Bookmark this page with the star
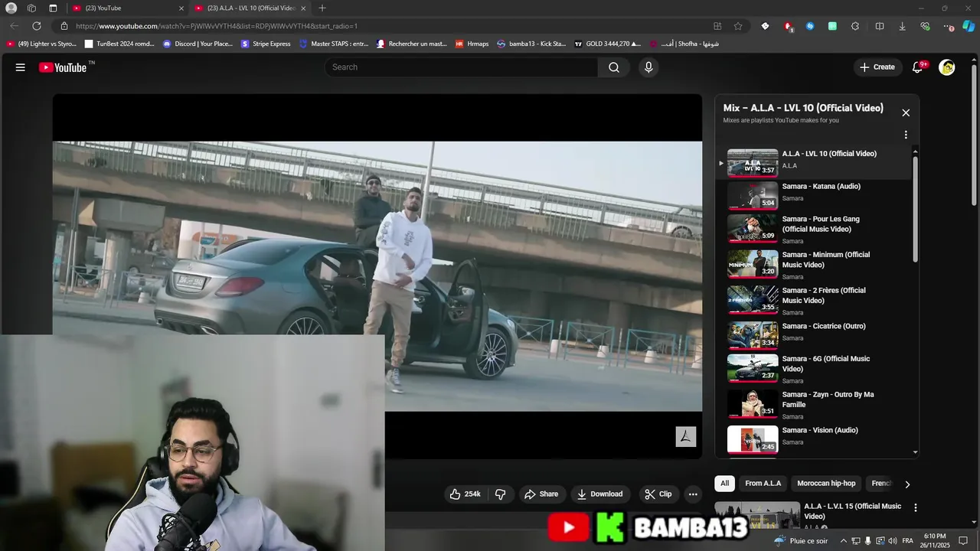 point(738,26)
